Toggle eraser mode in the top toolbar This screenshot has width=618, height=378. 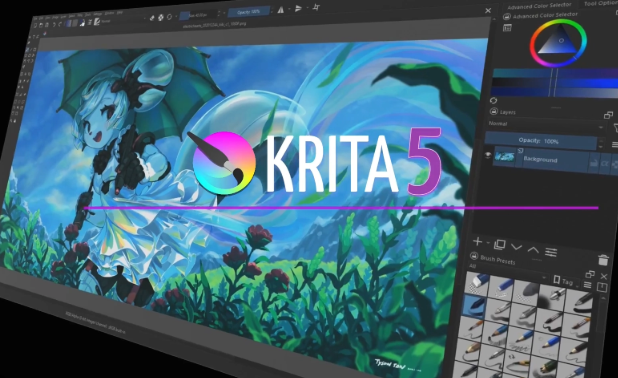pyautogui.click(x=152, y=17)
